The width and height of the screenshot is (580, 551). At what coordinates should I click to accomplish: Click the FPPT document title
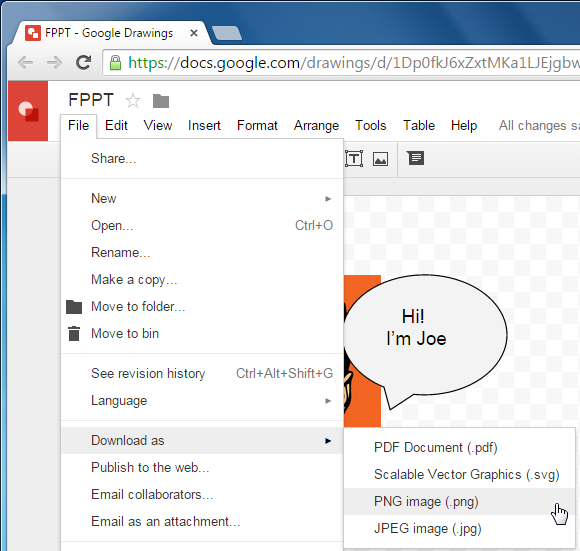pyautogui.click(x=91, y=100)
